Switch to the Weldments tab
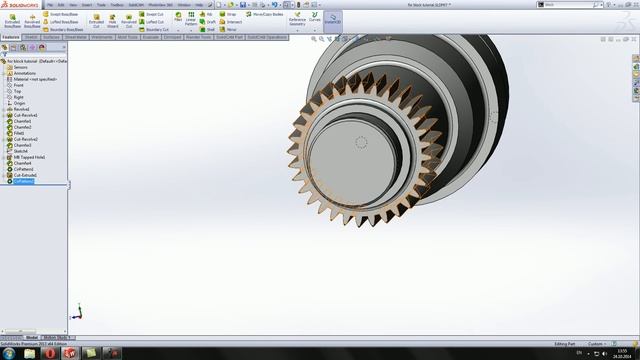Image resolution: width=640 pixels, height=360 pixels. coord(102,37)
